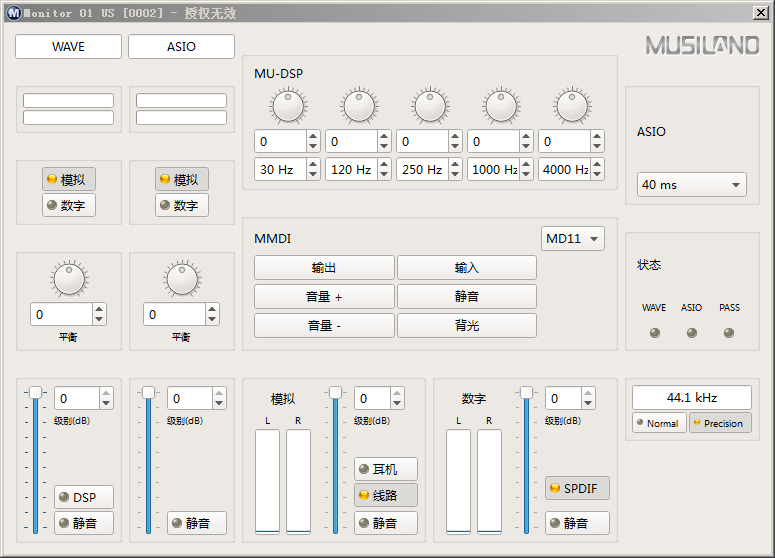
Task: Click the MUSILAND logo
Action: 702,46
